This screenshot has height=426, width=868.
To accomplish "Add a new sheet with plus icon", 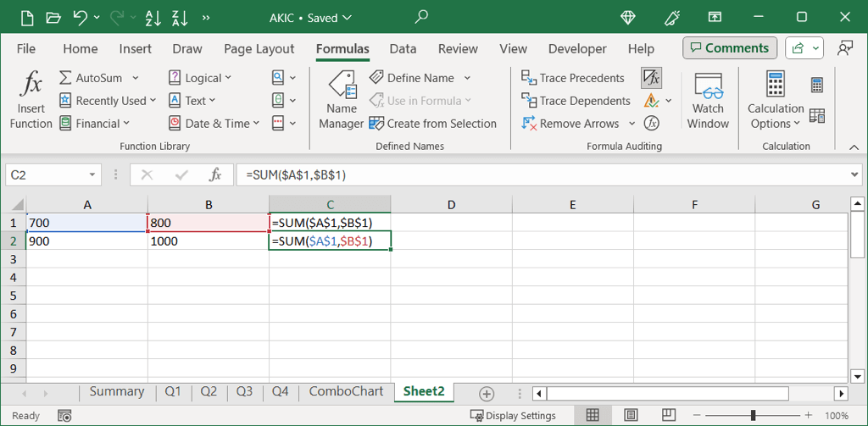I will tap(486, 394).
